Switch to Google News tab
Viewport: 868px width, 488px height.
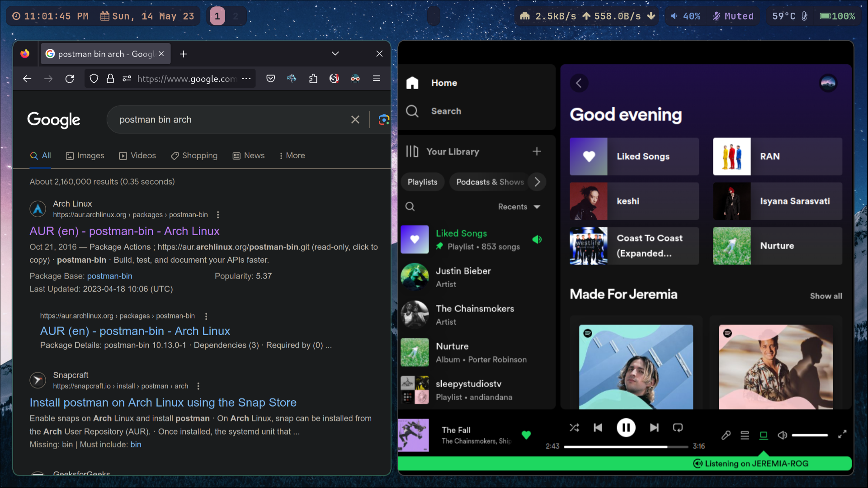pos(249,156)
